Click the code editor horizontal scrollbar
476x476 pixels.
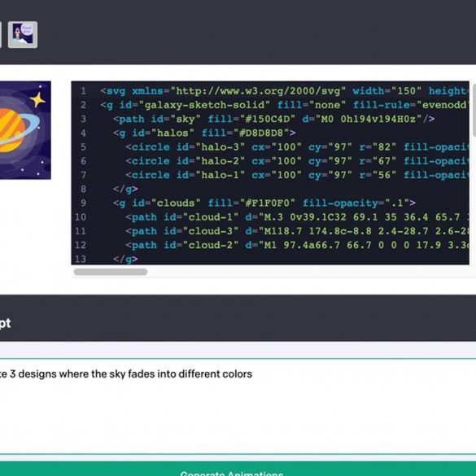pyautogui.click(x=111, y=272)
